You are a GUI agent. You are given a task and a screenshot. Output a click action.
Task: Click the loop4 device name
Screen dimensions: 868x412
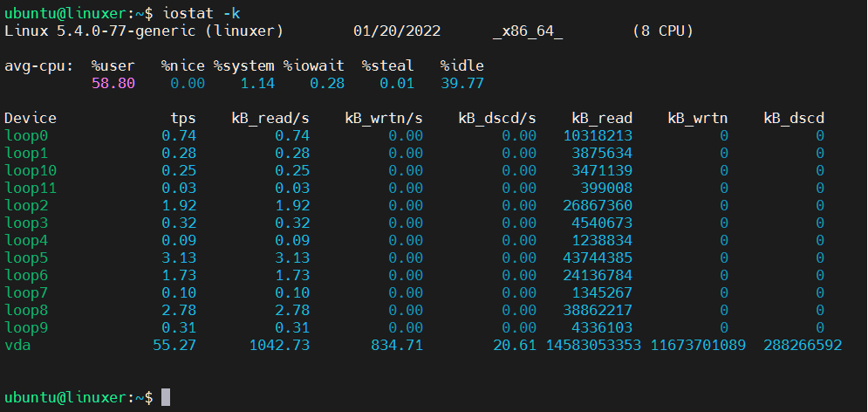coord(26,241)
